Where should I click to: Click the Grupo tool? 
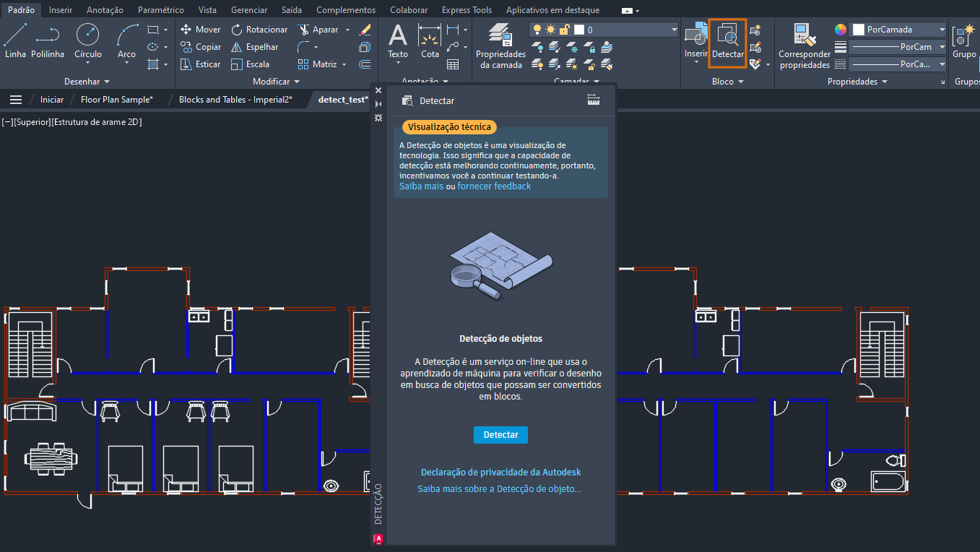click(x=964, y=40)
